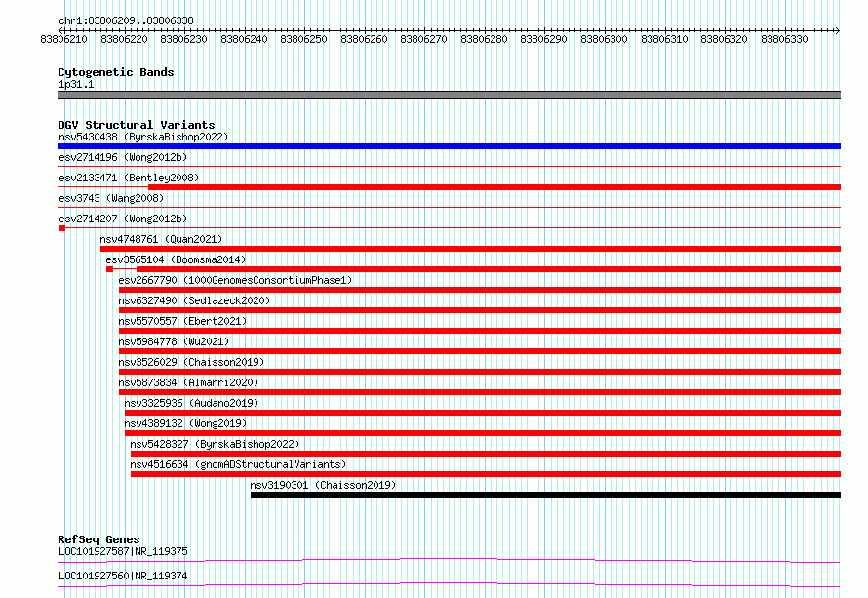Select esv2667790 (1000GenomesConsortiumPhase1) label
The width and height of the screenshot is (868, 598).
235,280
